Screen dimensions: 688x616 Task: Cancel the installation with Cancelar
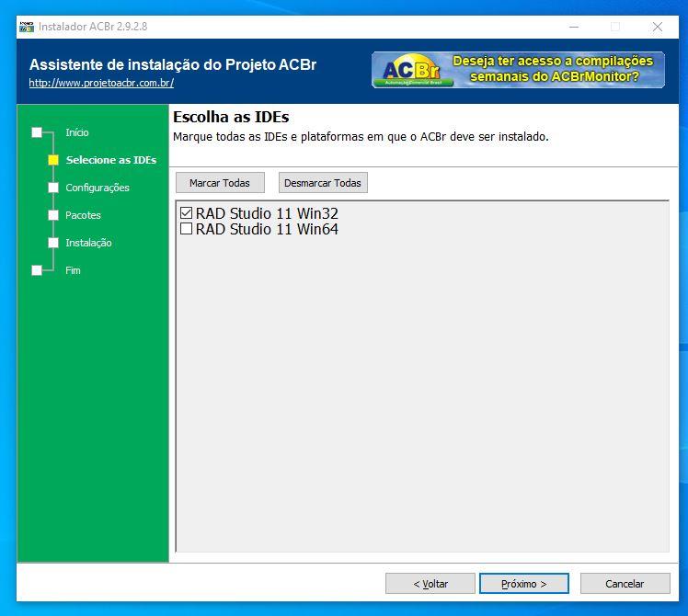tap(625, 584)
